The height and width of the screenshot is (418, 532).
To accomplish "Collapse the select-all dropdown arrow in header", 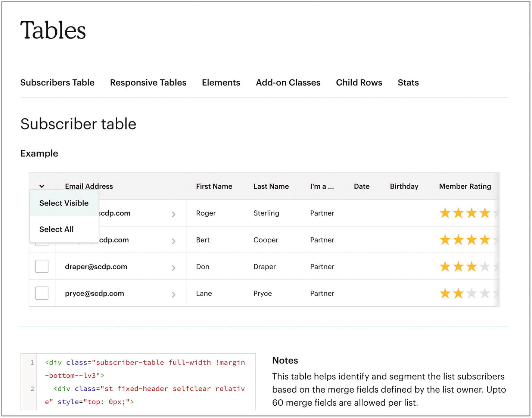I will coord(42,186).
